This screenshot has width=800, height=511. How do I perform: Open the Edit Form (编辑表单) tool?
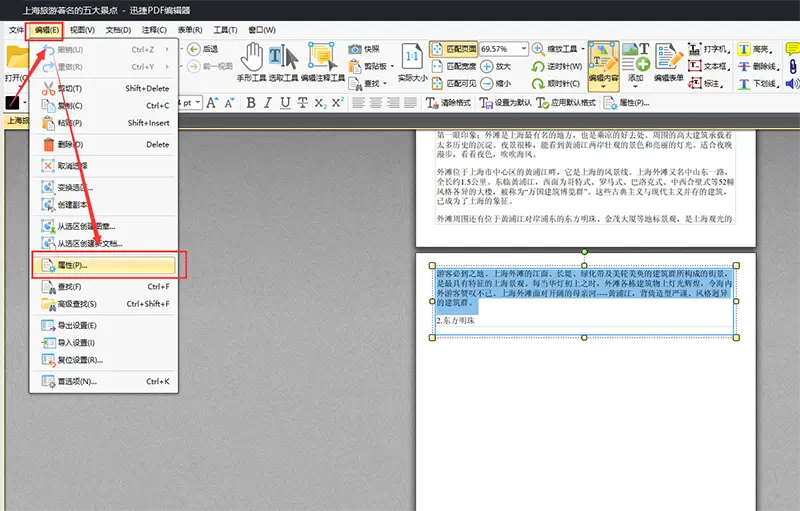[668, 62]
